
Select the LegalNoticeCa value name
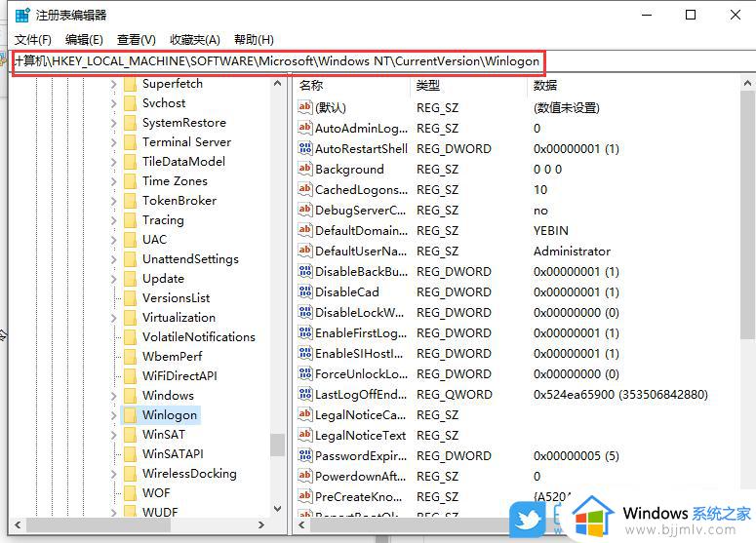360,415
